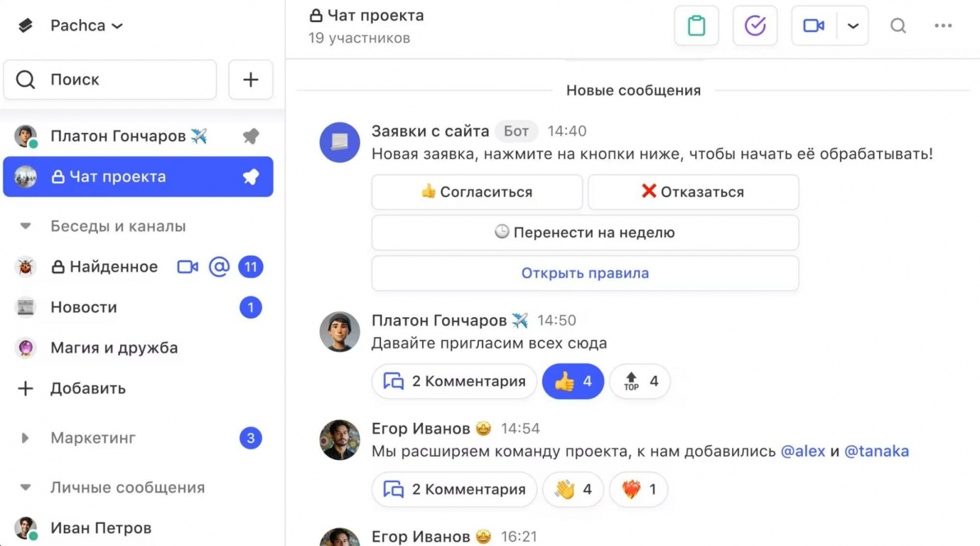Image resolution: width=980 pixels, height=546 pixels.
Task: Open the Новости channel
Action: [138, 307]
